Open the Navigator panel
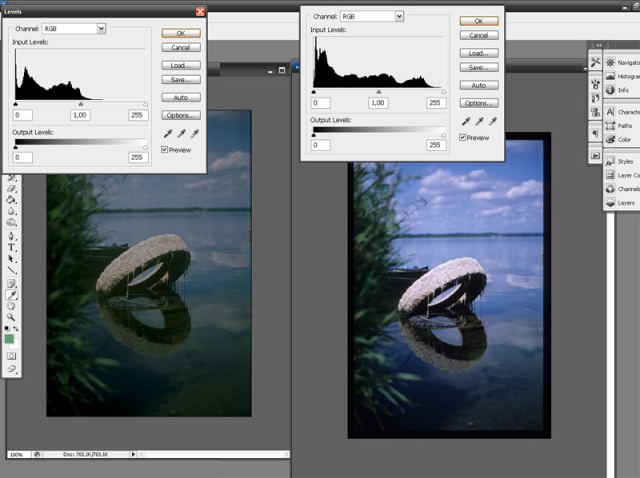This screenshot has width=640, height=478. pos(622,62)
